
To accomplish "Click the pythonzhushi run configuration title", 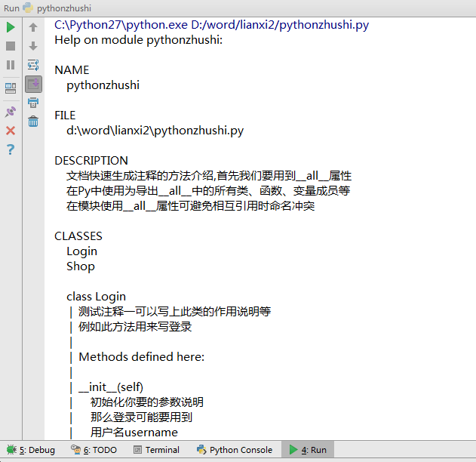I will pyautogui.click(x=64, y=8).
